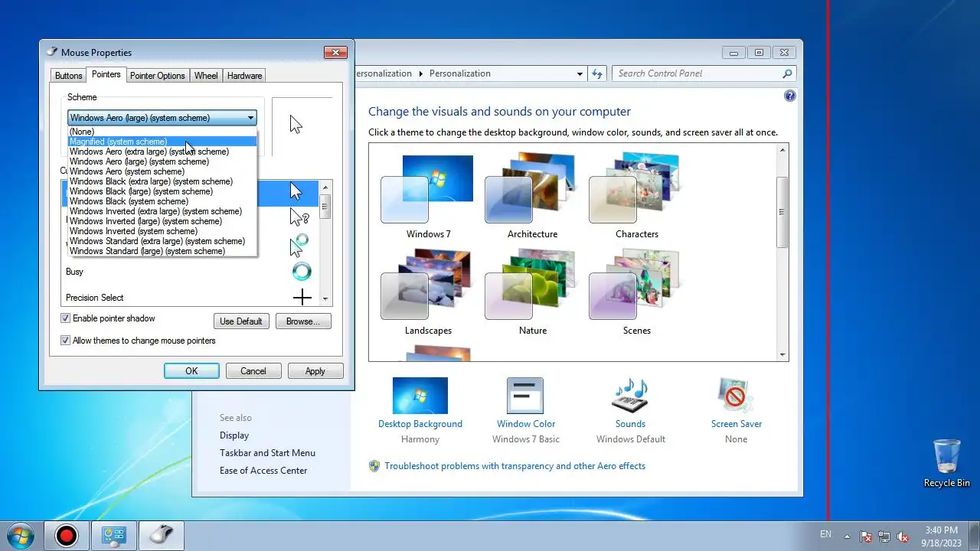The image size is (980, 551).
Task: Select the Scenes theme
Action: 636,292
